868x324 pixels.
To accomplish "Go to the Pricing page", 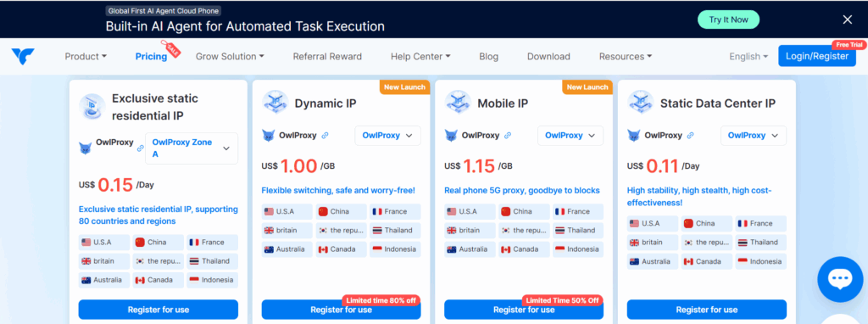I will point(151,57).
